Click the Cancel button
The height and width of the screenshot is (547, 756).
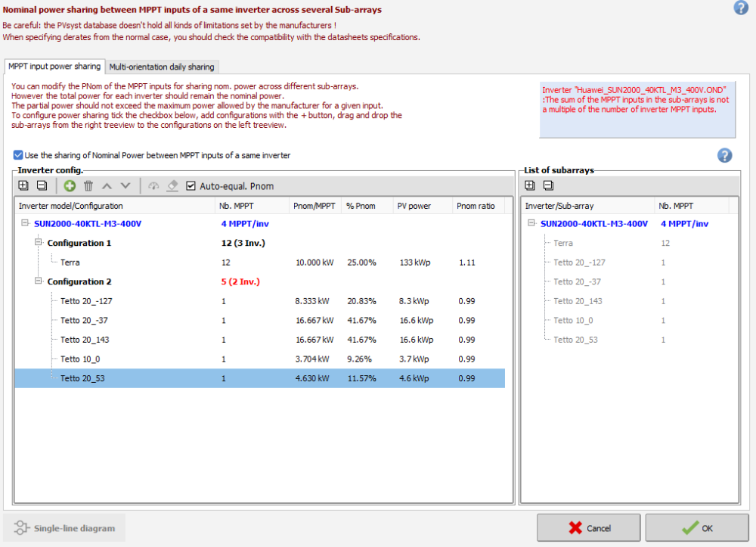click(589, 528)
